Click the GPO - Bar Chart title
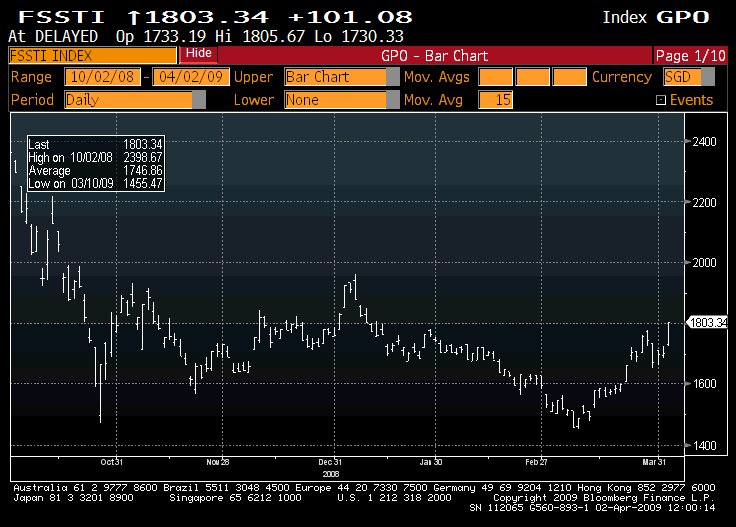Image resolution: width=736 pixels, height=527 pixels. pyautogui.click(x=435, y=56)
